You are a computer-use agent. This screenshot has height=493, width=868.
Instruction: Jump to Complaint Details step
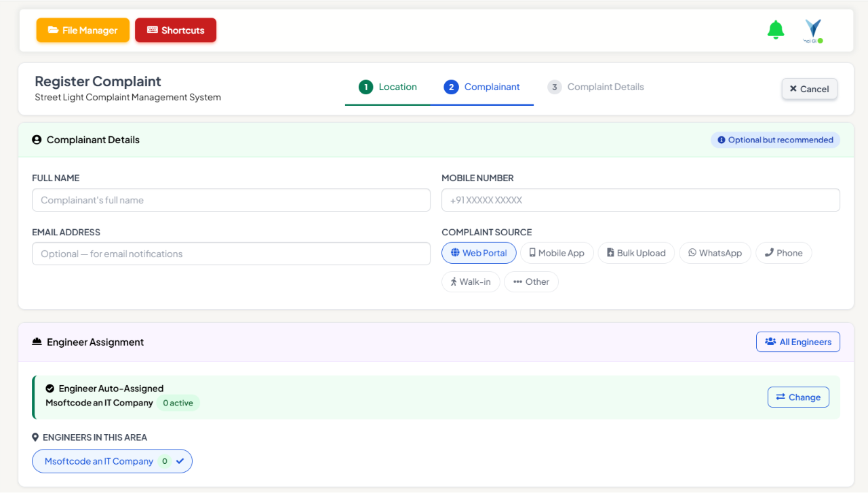click(x=596, y=87)
